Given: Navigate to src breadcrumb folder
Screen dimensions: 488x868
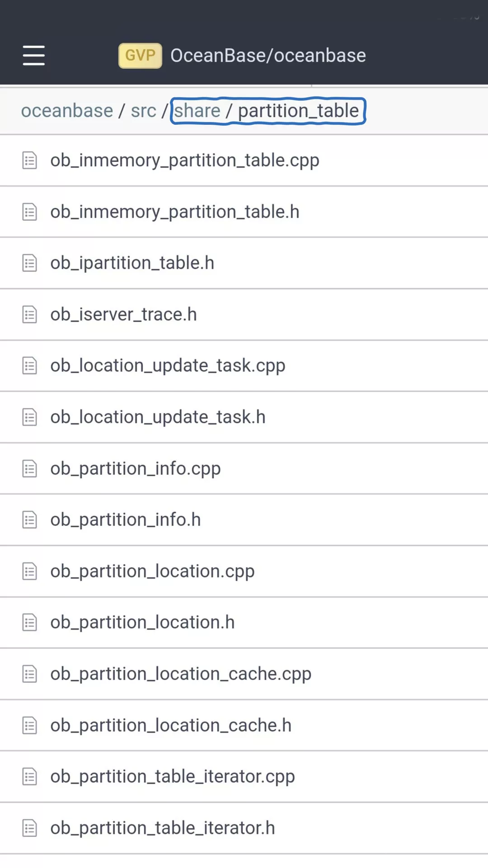Looking at the screenshot, I should (x=143, y=111).
